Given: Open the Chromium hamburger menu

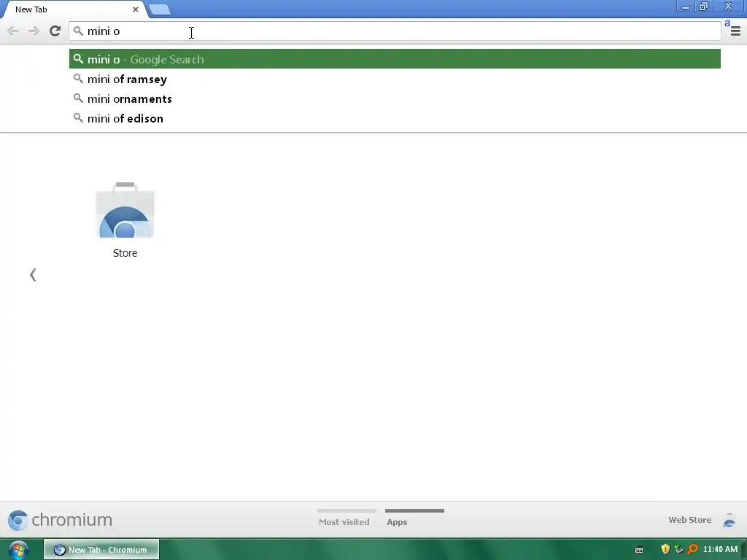Looking at the screenshot, I should 735,32.
